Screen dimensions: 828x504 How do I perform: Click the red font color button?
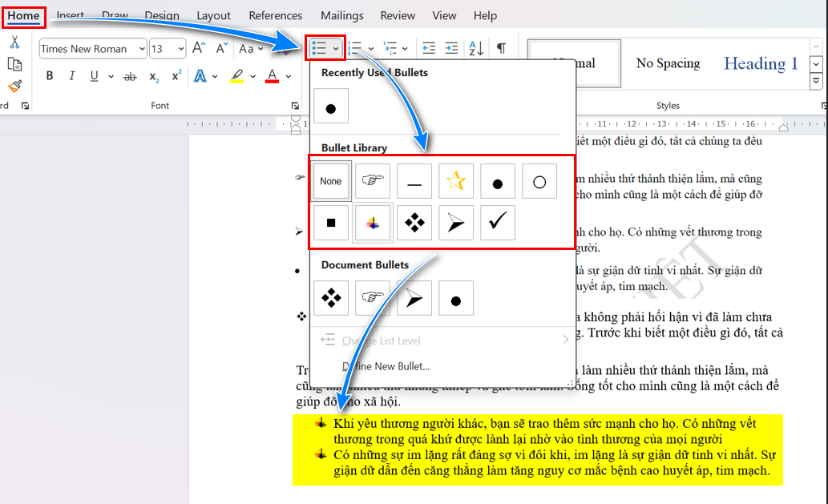[272, 76]
